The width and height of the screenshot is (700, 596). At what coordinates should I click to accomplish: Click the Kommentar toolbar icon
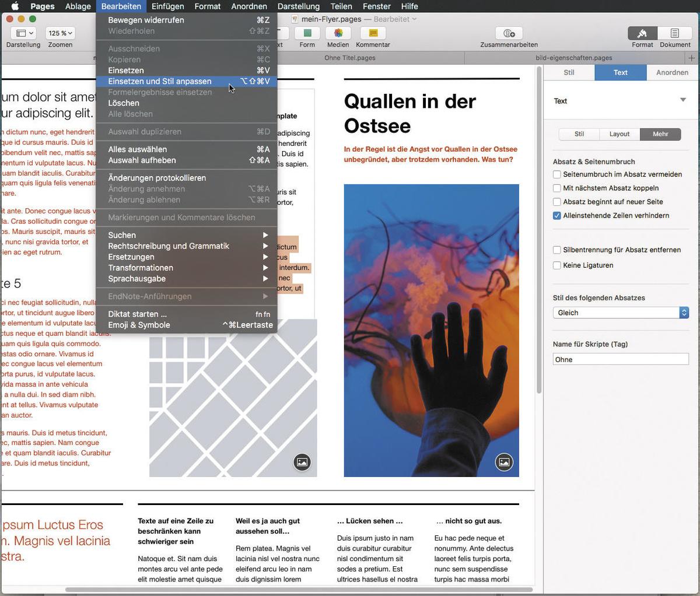tap(373, 33)
